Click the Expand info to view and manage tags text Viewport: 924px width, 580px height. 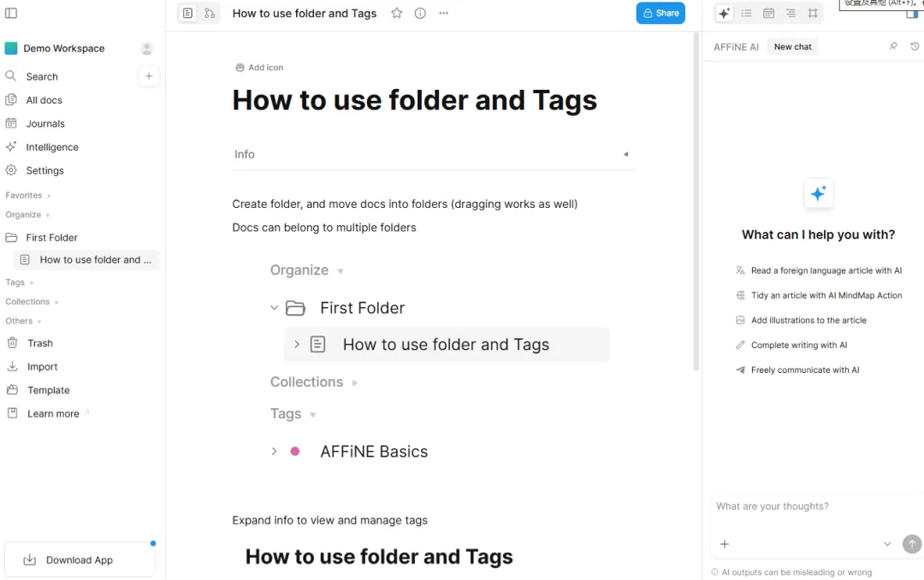pyautogui.click(x=330, y=520)
